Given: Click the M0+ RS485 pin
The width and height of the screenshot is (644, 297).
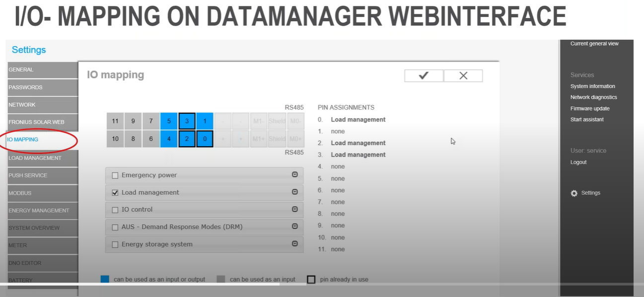Looking at the screenshot, I should click(x=296, y=139).
